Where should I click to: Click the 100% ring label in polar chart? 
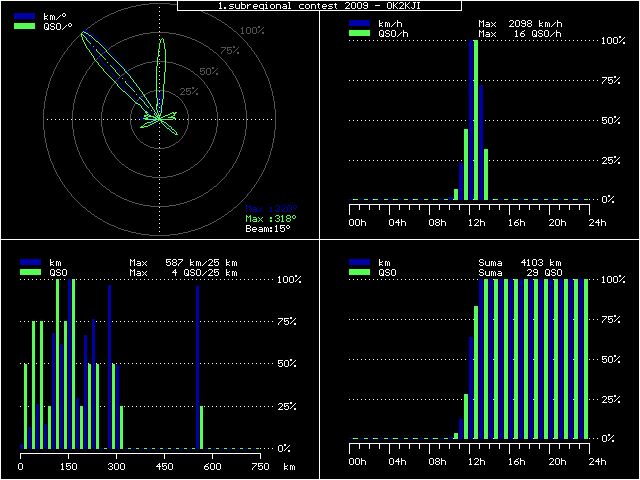[x=252, y=31]
